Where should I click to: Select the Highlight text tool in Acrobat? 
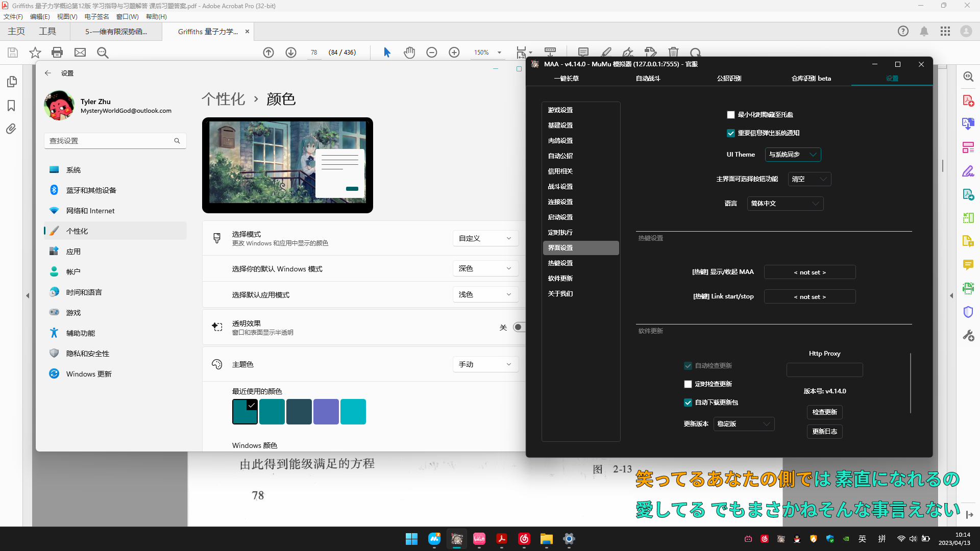pos(606,52)
